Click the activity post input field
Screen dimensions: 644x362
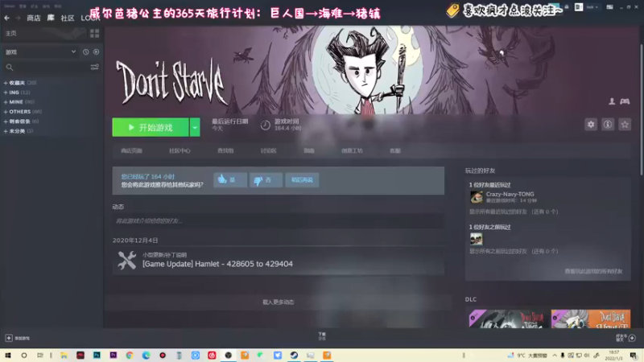pyautogui.click(x=278, y=220)
